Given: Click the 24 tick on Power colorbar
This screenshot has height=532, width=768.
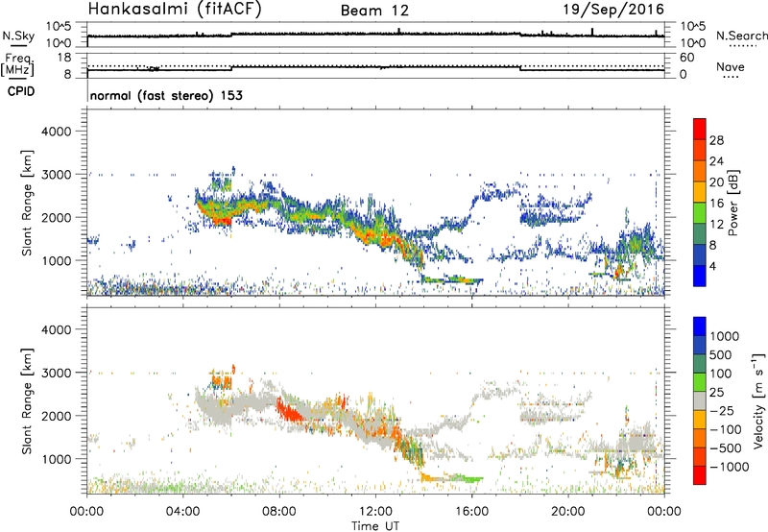Looking at the screenshot, I should coord(716,161).
